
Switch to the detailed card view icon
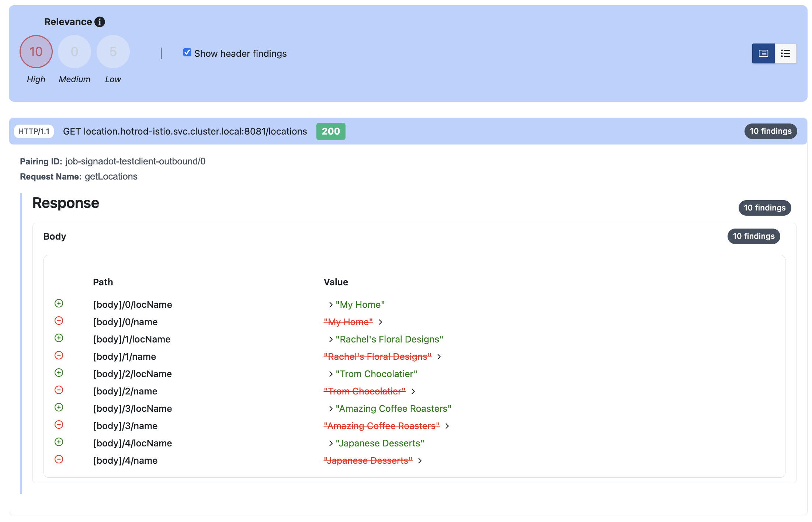[x=763, y=53]
